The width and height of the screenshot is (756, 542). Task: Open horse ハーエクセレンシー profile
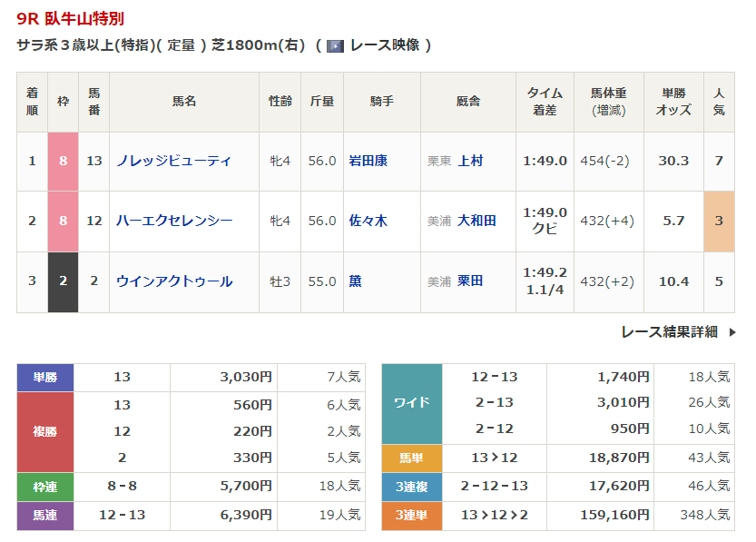pos(174,221)
